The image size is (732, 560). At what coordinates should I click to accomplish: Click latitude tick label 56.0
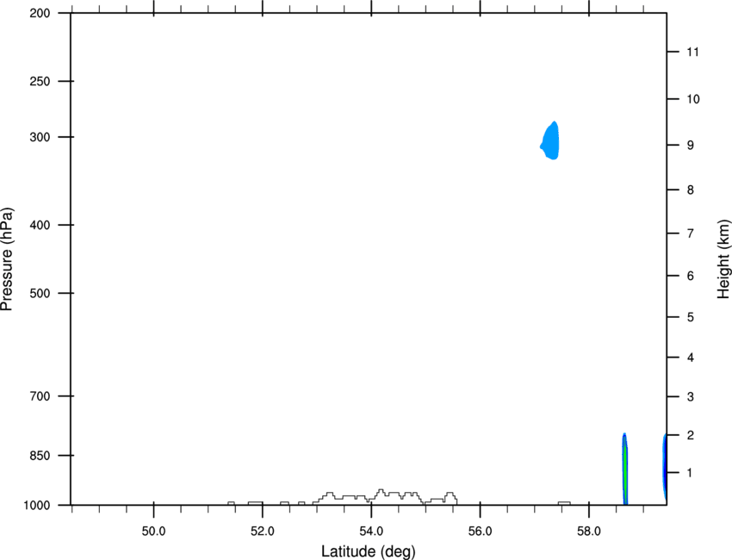pos(480,532)
